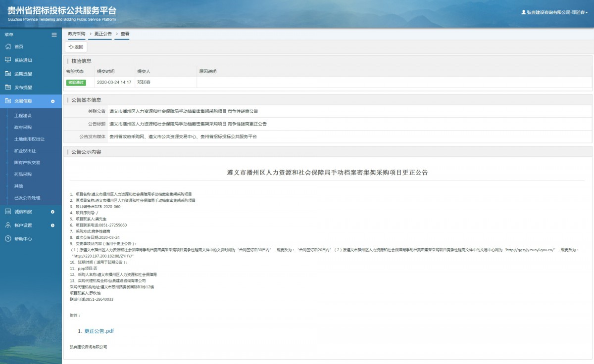Image resolution: width=594 pixels, height=364 pixels.
Task: Click the 帐户设置 person icon
Action: click(8, 225)
